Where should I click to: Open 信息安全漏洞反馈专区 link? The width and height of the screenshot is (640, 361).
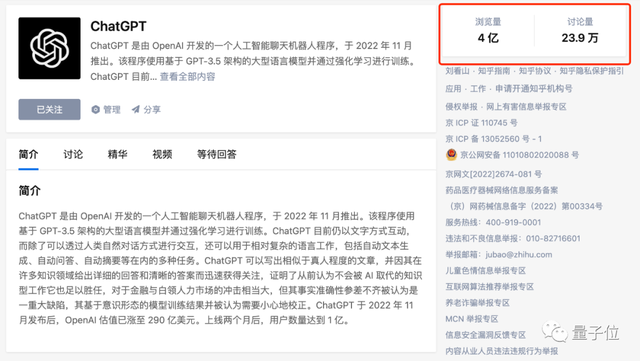point(485,335)
